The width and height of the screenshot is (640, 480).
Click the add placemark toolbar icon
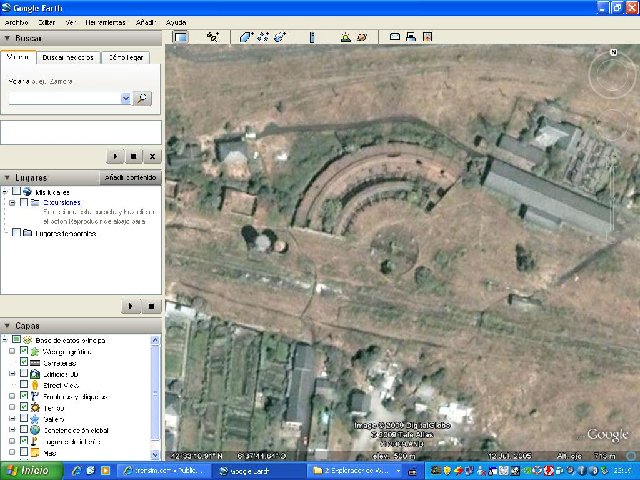pyautogui.click(x=212, y=37)
